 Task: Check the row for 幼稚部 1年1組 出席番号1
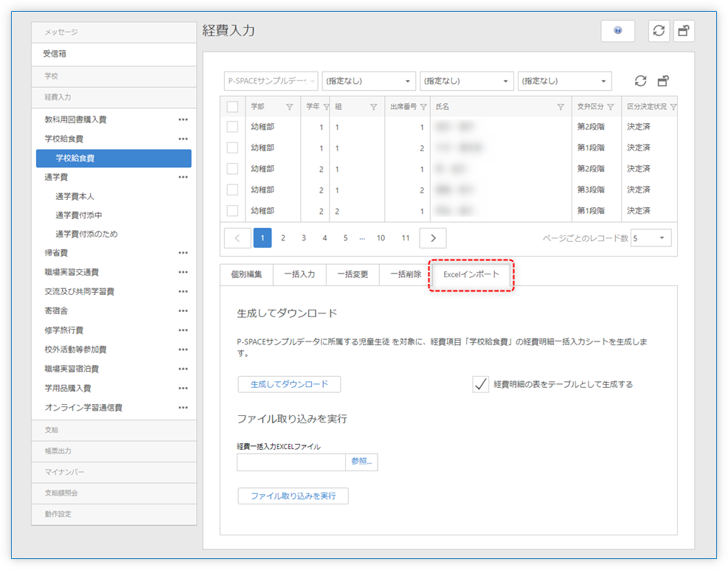232,127
